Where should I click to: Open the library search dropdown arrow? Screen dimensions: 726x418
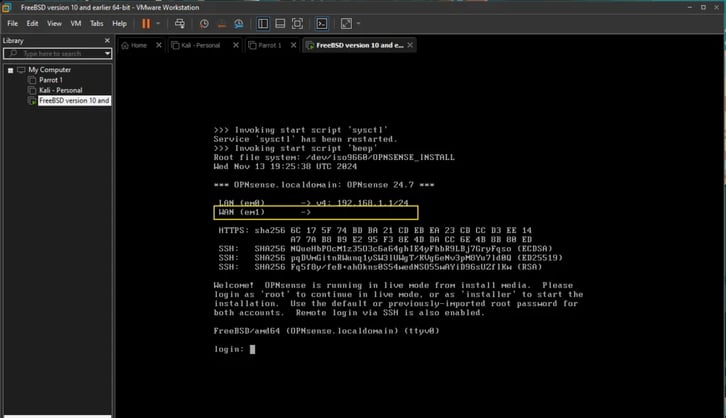pos(107,54)
